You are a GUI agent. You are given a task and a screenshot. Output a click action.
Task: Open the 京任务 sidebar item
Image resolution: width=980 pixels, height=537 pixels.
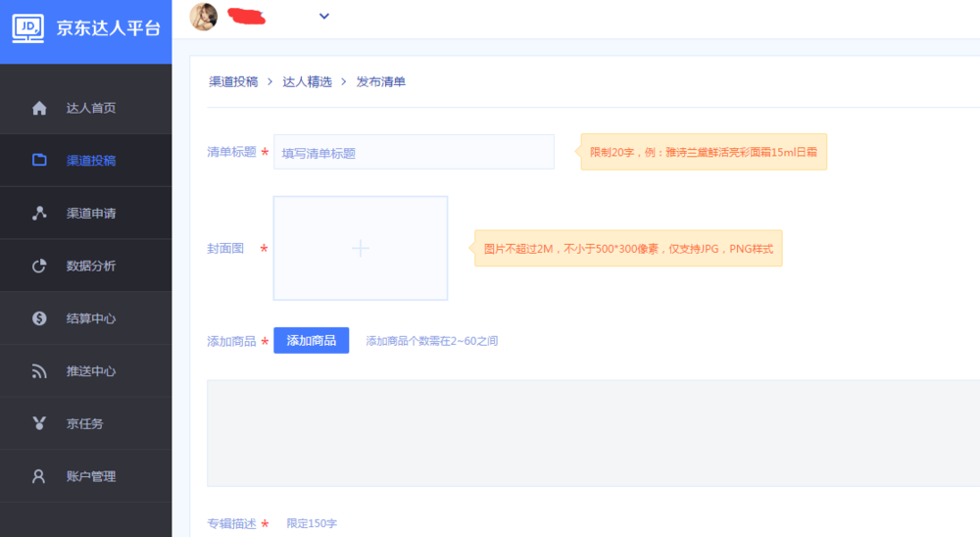pyautogui.click(x=85, y=424)
